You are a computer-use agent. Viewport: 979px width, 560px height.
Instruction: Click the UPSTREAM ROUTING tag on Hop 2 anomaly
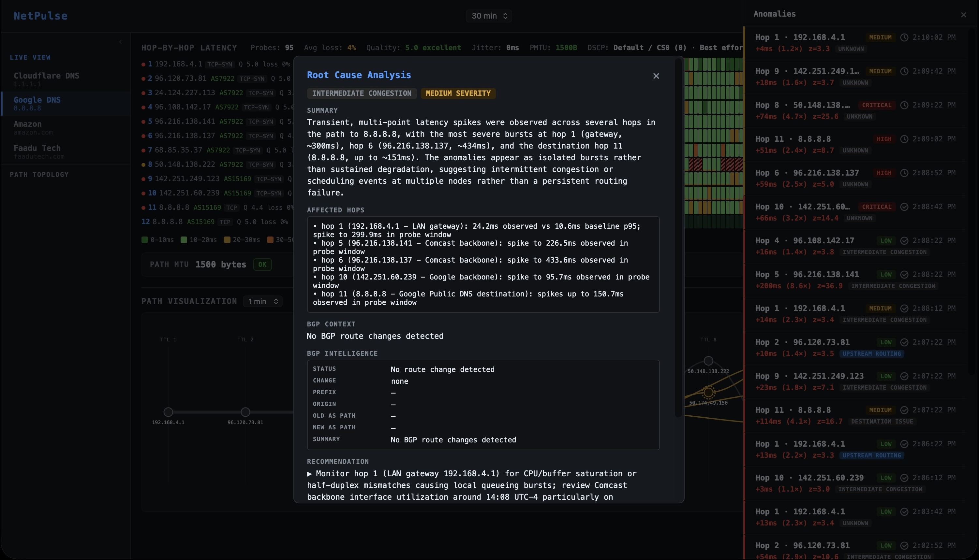click(872, 353)
